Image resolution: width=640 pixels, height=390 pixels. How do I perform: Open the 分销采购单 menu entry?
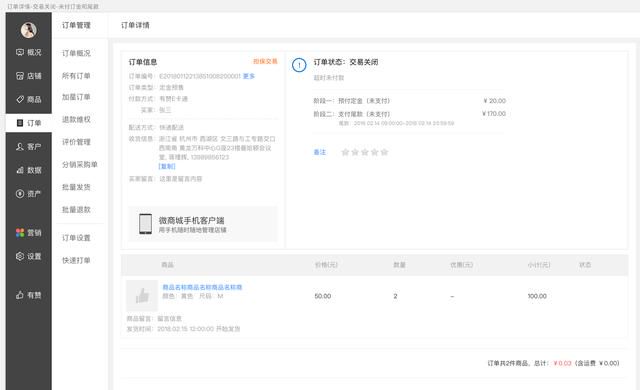click(80, 164)
